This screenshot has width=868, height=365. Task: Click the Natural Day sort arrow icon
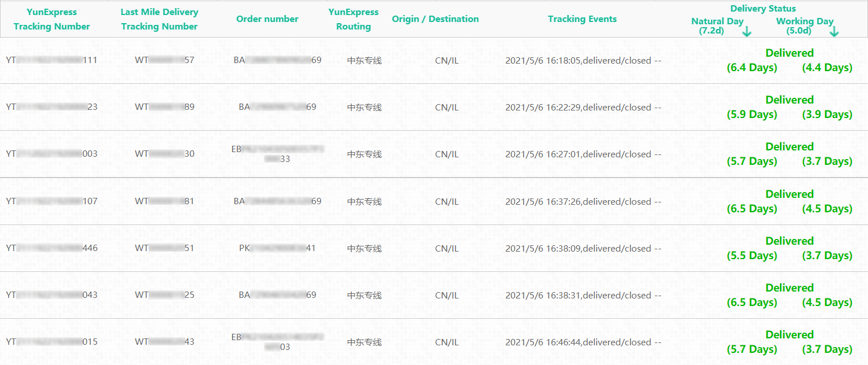tap(746, 31)
